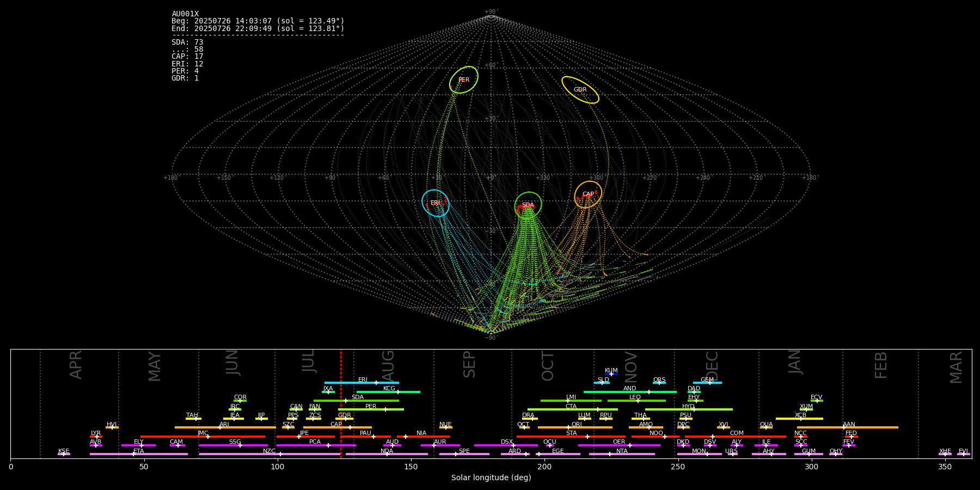Click the KCG shower bar in timeline
This screenshot has width=980, height=490.
(388, 391)
